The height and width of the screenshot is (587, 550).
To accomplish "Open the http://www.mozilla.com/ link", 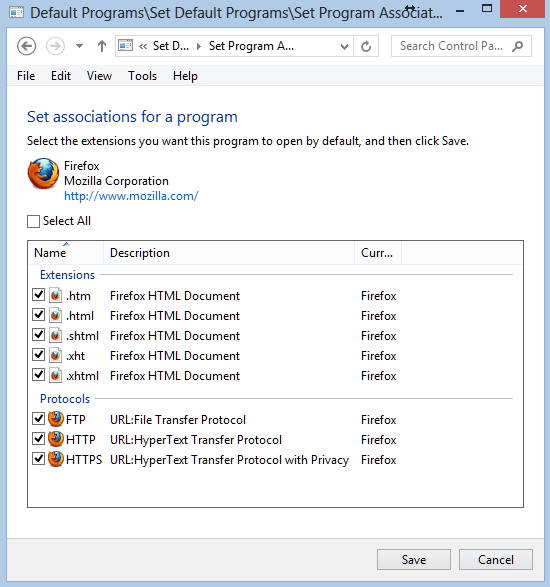I will pos(131,196).
